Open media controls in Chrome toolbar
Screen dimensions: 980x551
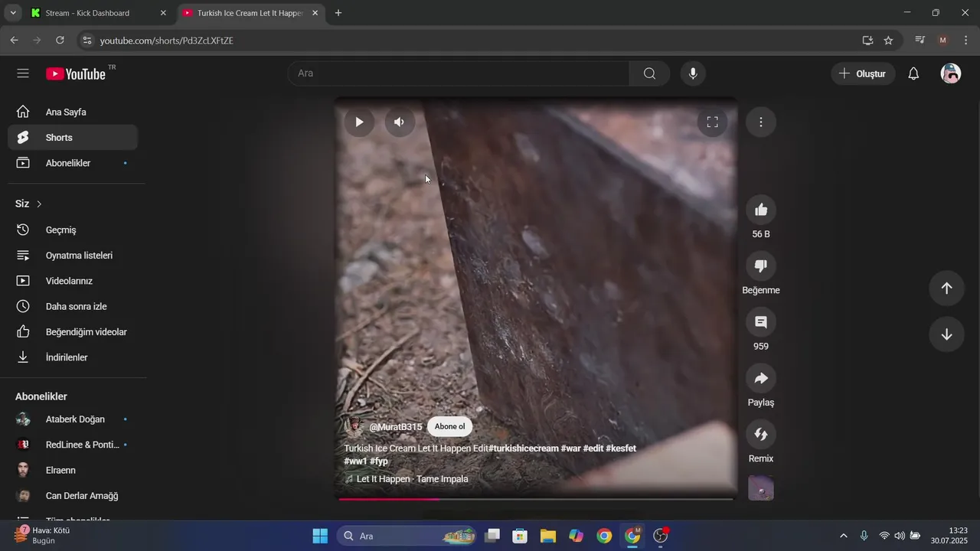[x=920, y=40]
